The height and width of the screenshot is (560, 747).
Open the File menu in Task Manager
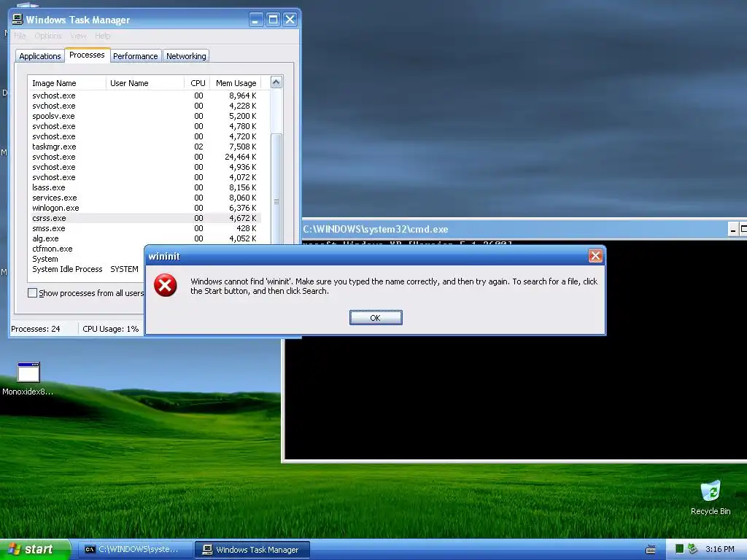(x=20, y=36)
